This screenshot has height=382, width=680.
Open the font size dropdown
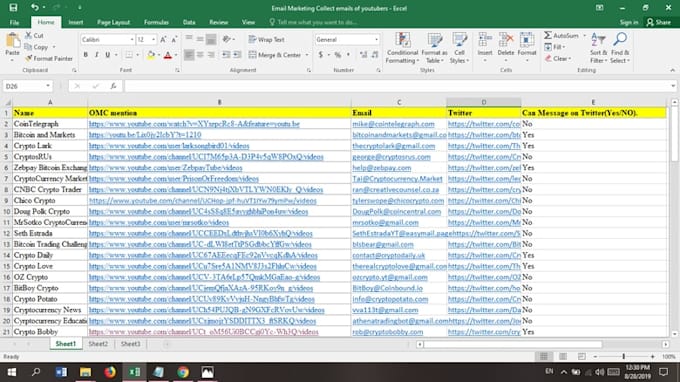(153, 39)
